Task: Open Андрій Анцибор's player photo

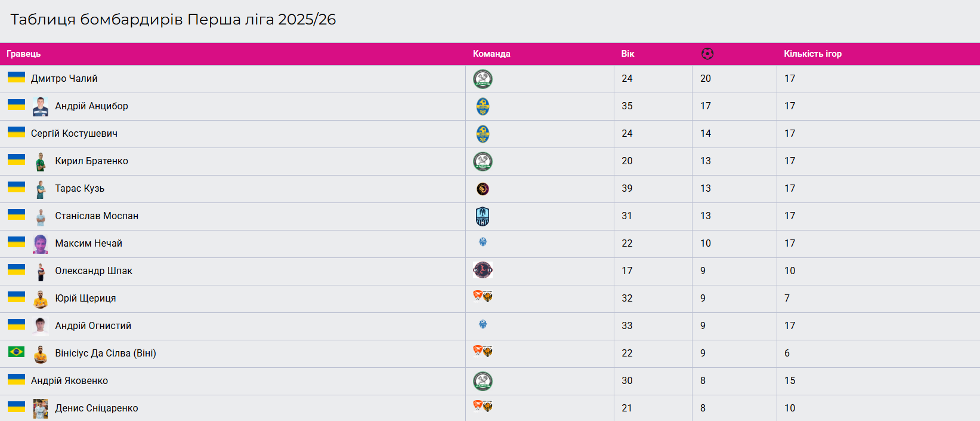Action: pyautogui.click(x=41, y=106)
